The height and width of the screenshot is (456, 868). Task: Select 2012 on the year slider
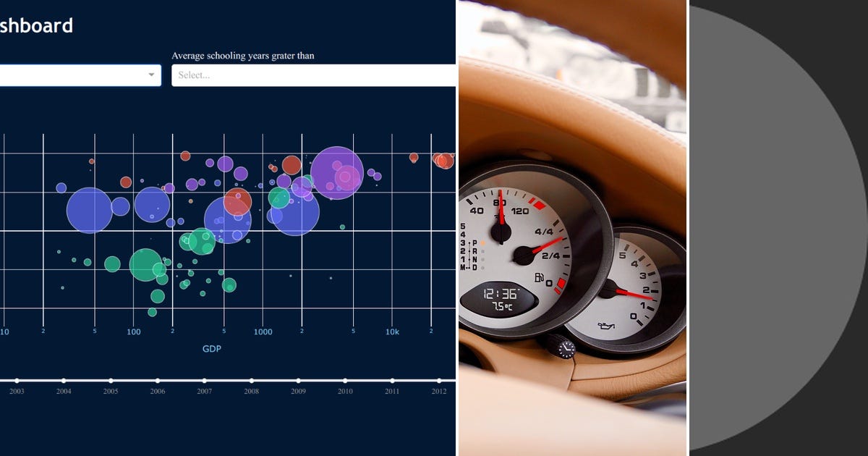pos(440,379)
